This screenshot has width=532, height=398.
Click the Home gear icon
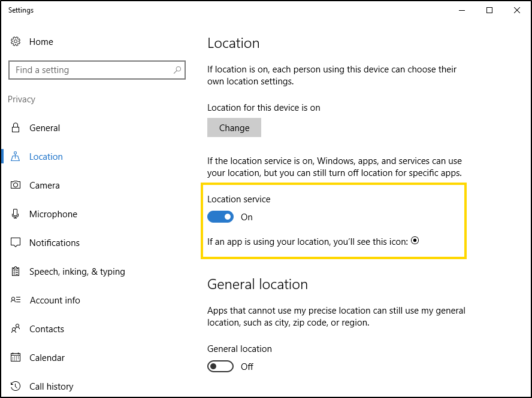[x=15, y=41]
